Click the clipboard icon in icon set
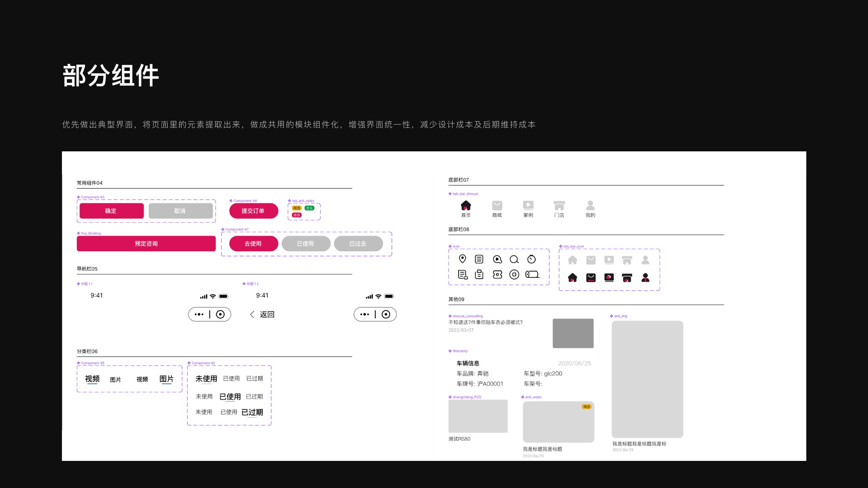868x488 pixels. (479, 274)
